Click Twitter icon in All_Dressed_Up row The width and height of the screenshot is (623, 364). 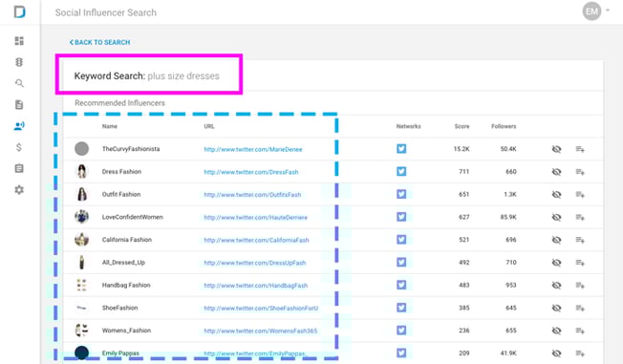click(x=401, y=262)
